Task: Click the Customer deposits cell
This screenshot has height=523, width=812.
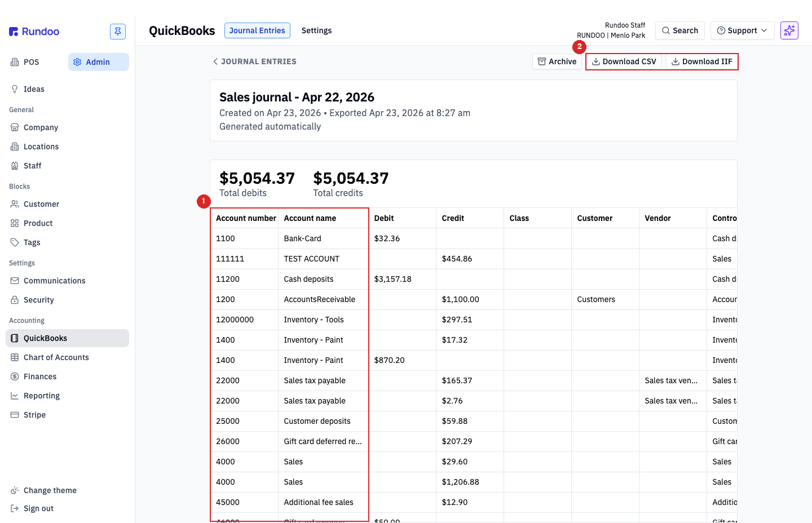Action: (x=323, y=421)
